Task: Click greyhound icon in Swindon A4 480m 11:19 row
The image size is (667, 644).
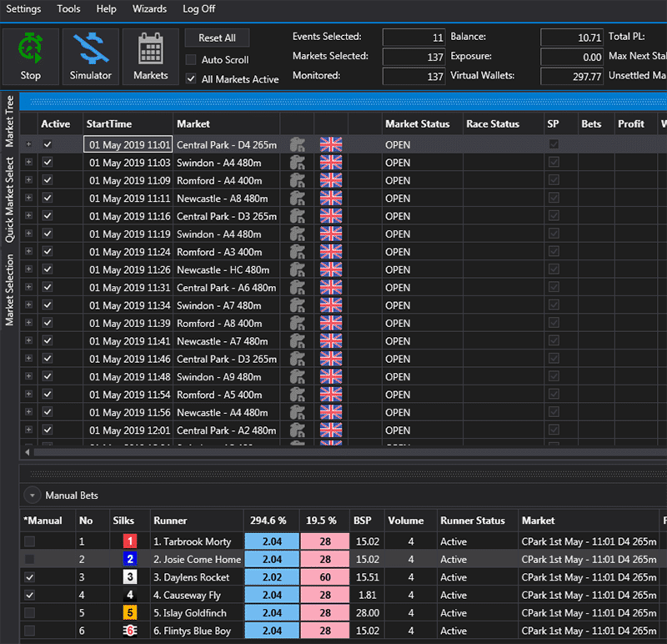Action: [298, 234]
